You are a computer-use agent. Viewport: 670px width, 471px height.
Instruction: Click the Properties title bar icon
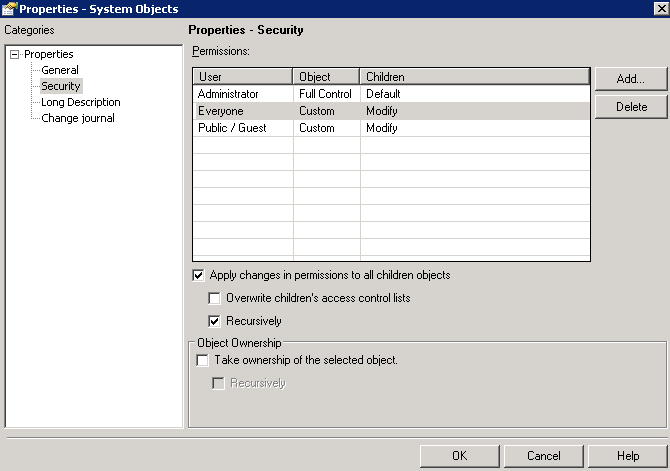(10, 9)
